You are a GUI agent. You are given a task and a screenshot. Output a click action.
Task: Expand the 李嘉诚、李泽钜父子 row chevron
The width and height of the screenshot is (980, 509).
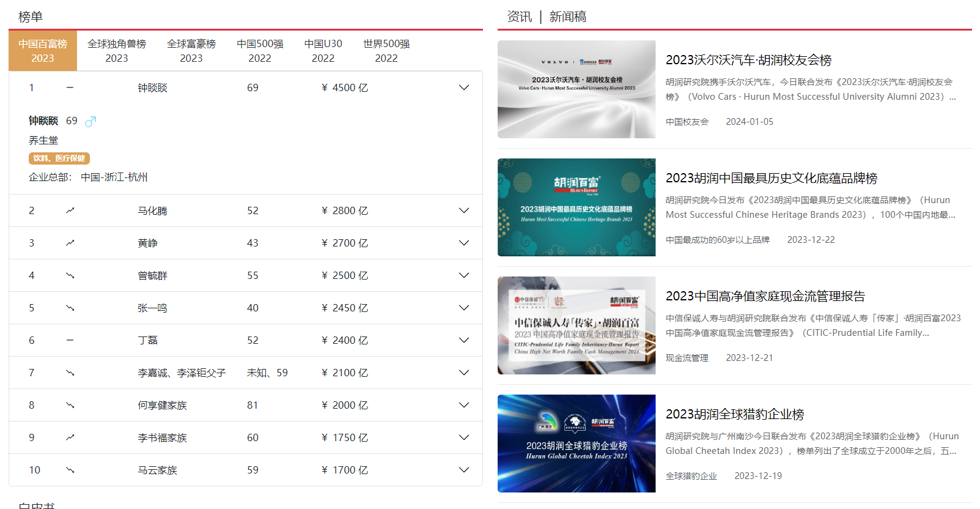464,373
